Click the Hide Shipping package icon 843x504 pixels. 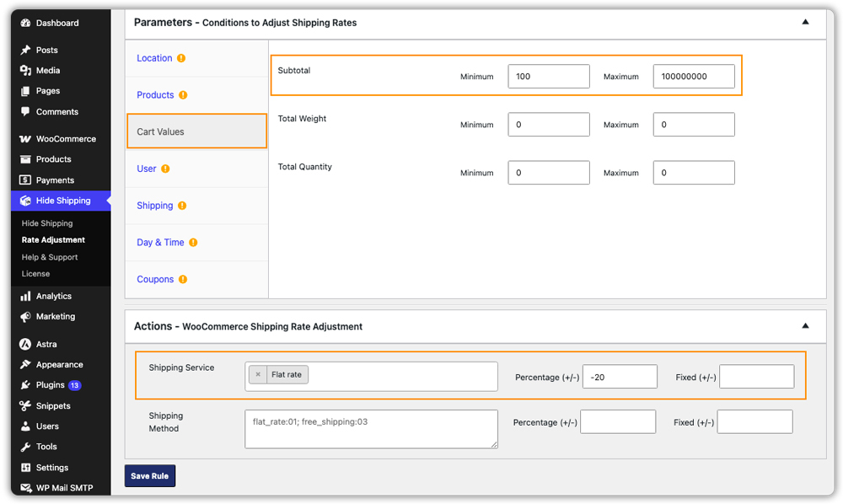25,201
